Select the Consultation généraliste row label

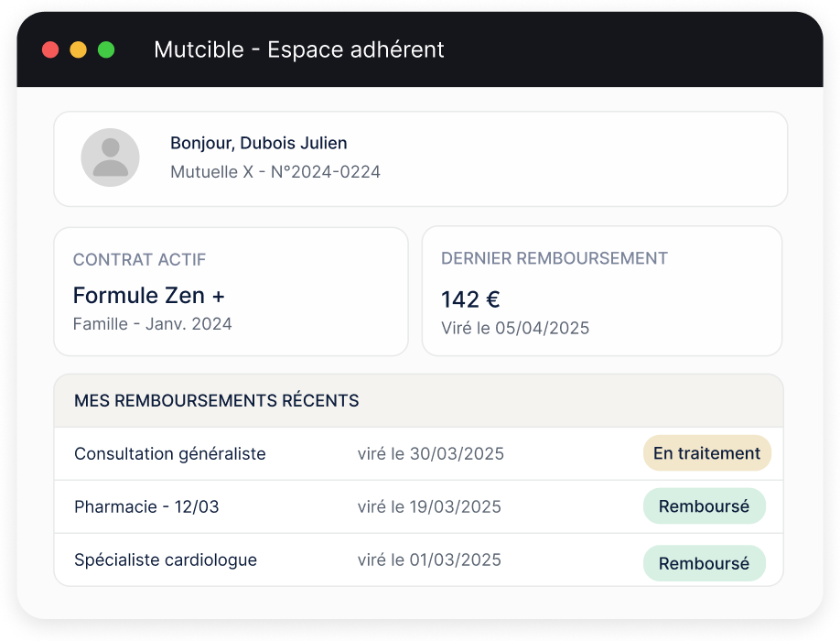170,454
